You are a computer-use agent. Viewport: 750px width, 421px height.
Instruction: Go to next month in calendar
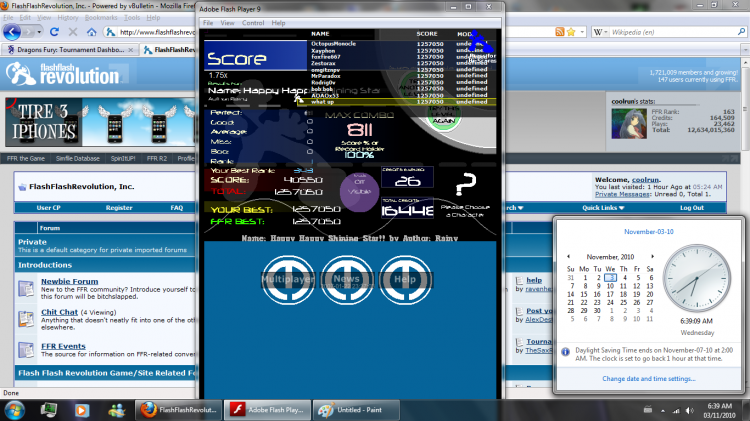tap(652, 257)
